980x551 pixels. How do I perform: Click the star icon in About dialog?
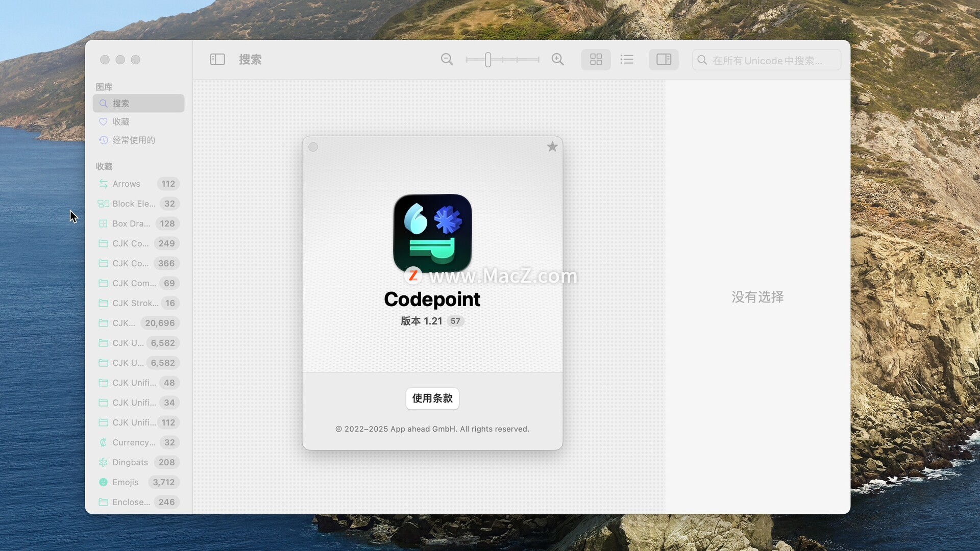(x=552, y=147)
